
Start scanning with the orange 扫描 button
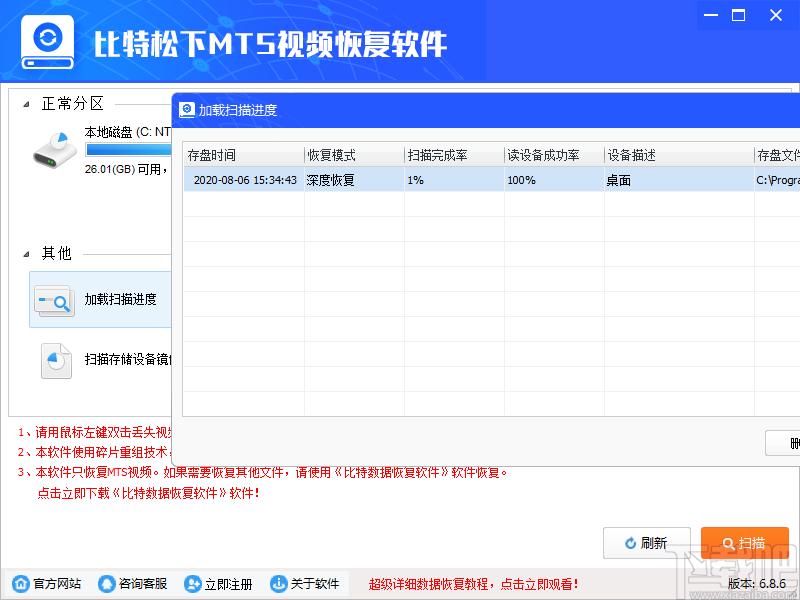745,543
